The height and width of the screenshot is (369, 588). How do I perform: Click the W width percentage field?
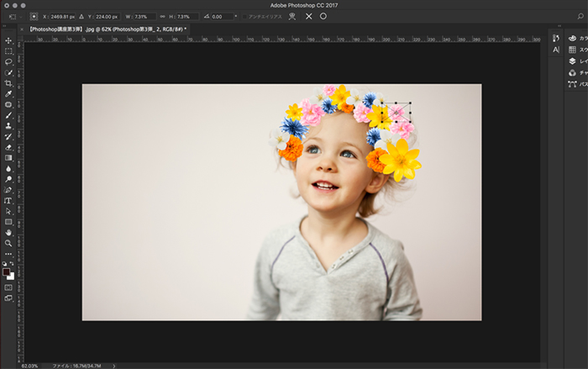coord(145,17)
